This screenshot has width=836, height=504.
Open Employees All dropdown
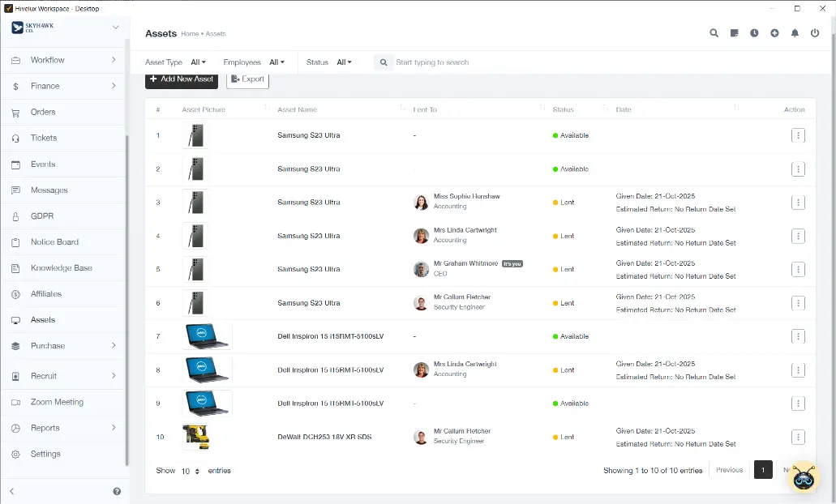click(x=277, y=62)
